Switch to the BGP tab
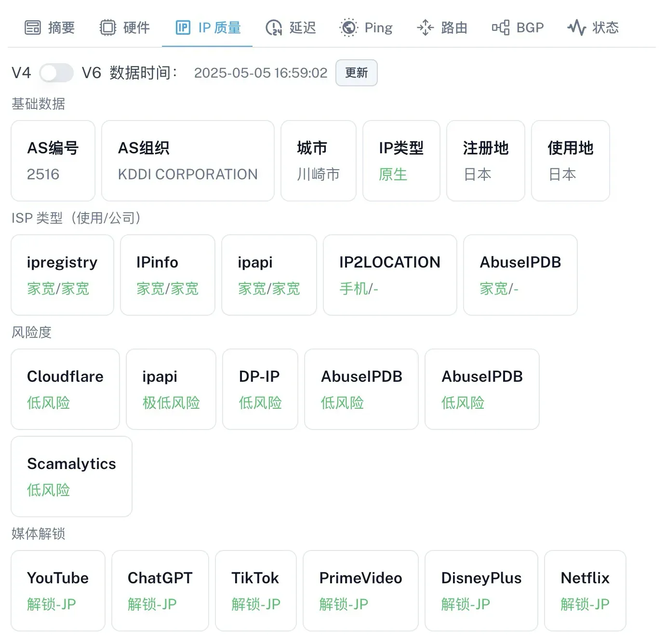 tap(518, 28)
